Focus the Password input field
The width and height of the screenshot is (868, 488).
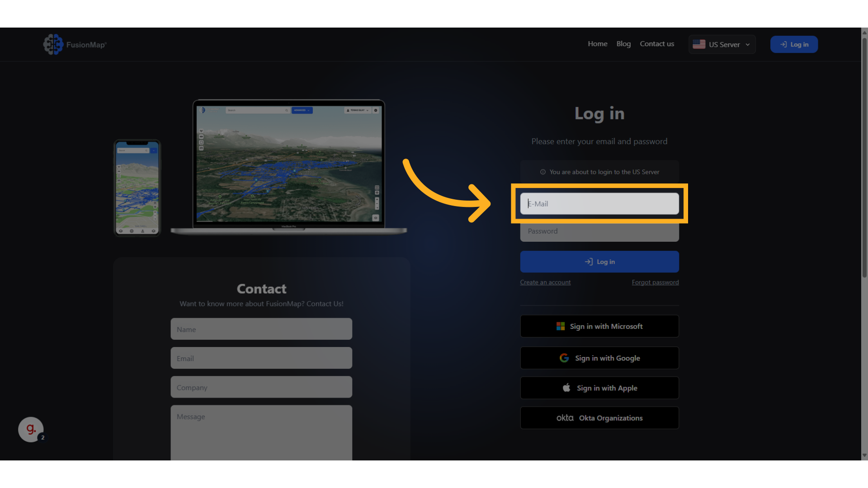(599, 231)
